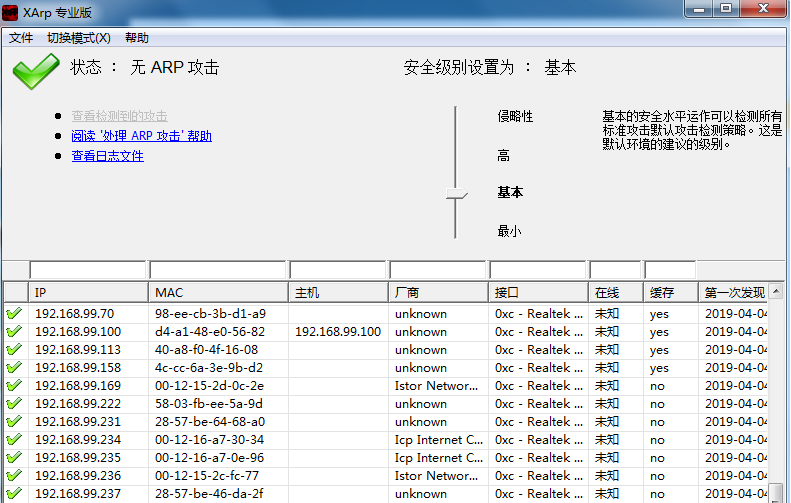
Task: Click the 缓存 filter input field
Action: (x=670, y=270)
